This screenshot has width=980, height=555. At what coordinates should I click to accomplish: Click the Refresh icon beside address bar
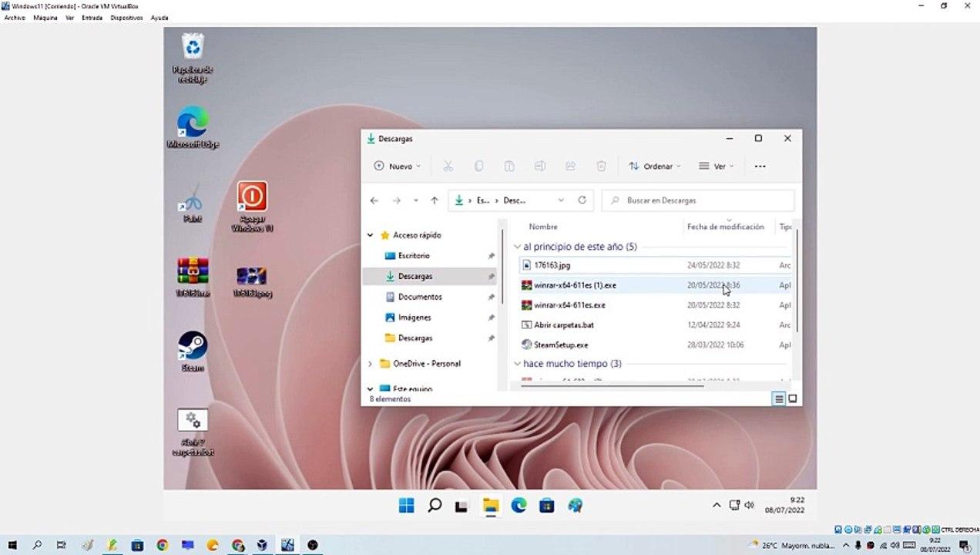click(x=582, y=200)
